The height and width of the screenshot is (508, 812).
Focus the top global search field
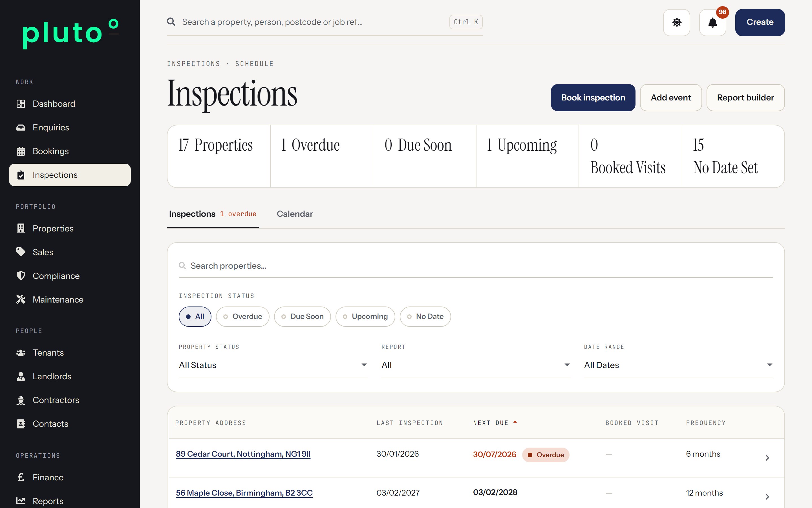pos(325,22)
